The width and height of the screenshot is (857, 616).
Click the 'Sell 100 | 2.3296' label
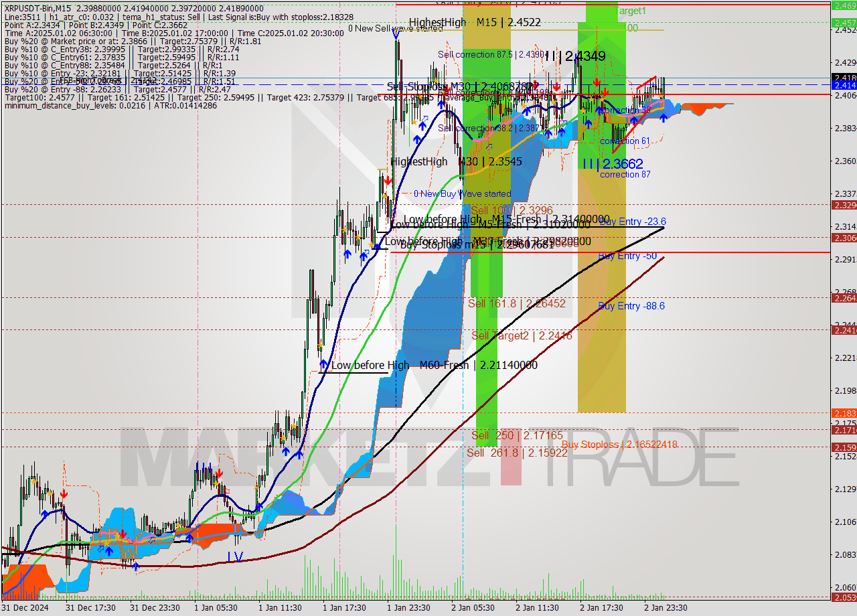click(x=512, y=210)
